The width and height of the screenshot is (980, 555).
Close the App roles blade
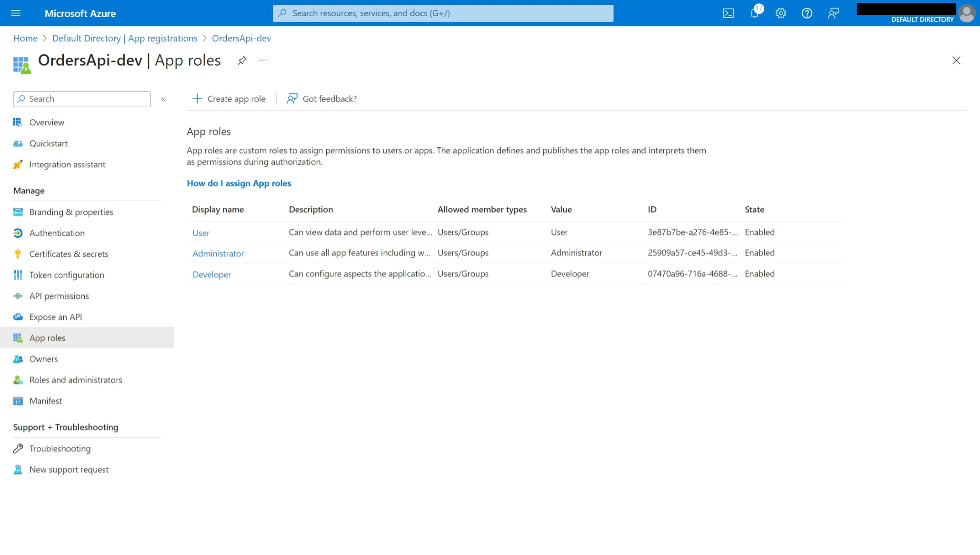(x=956, y=61)
